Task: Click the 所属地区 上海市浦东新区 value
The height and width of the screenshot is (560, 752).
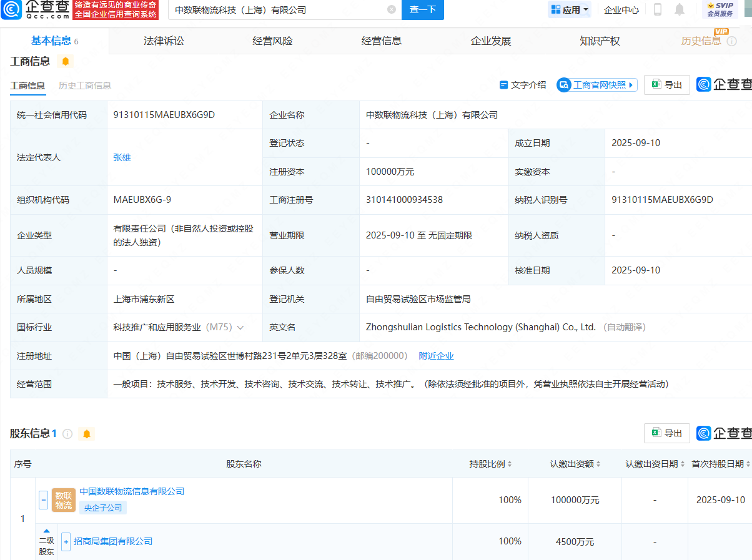Action: click(144, 299)
